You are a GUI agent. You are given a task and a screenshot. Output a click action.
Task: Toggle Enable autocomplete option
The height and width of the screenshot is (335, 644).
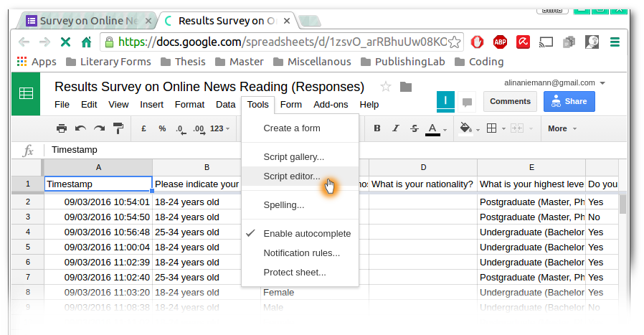pyautogui.click(x=300, y=233)
